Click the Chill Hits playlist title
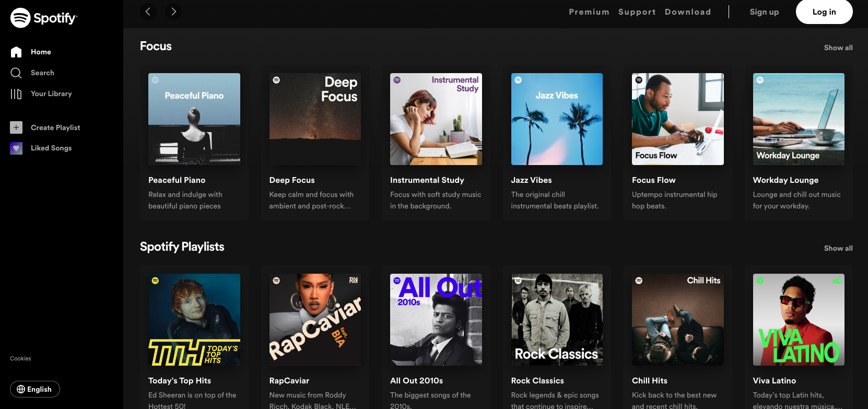This screenshot has height=409, width=868. pyautogui.click(x=650, y=380)
